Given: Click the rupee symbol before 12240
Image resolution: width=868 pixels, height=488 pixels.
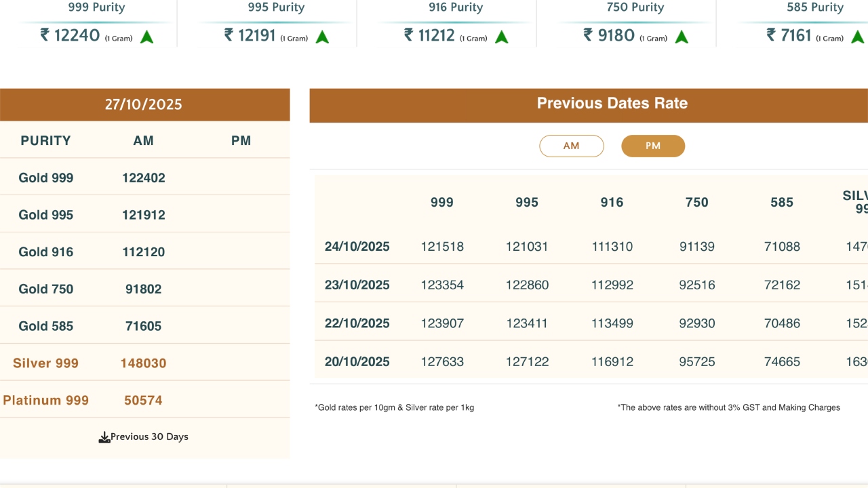Looking at the screenshot, I should pos(45,35).
